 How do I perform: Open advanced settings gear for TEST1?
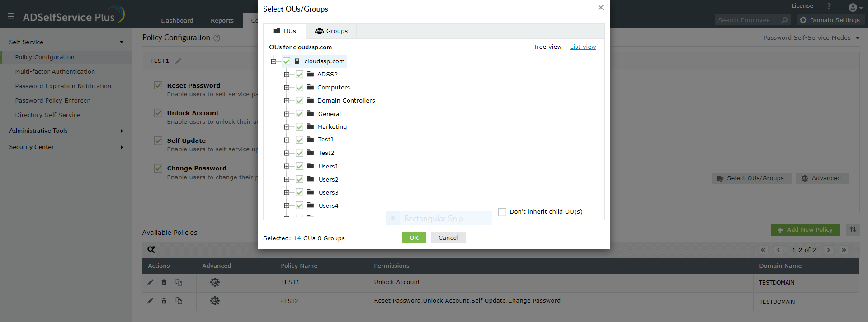coord(215,282)
